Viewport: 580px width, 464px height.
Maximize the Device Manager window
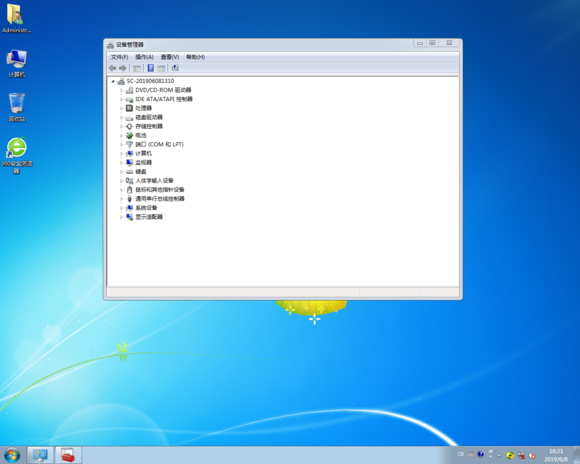click(x=432, y=43)
